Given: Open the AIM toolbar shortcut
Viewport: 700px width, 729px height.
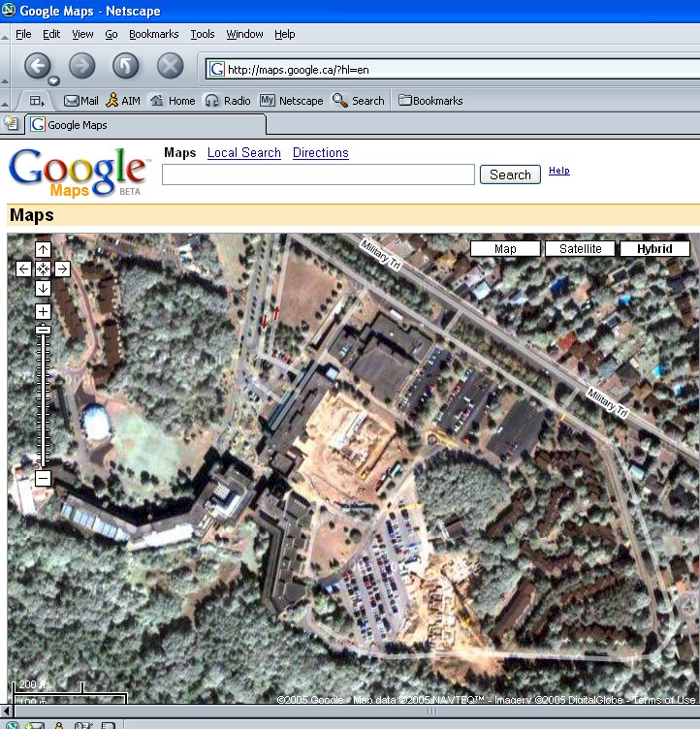Looking at the screenshot, I should [x=123, y=101].
